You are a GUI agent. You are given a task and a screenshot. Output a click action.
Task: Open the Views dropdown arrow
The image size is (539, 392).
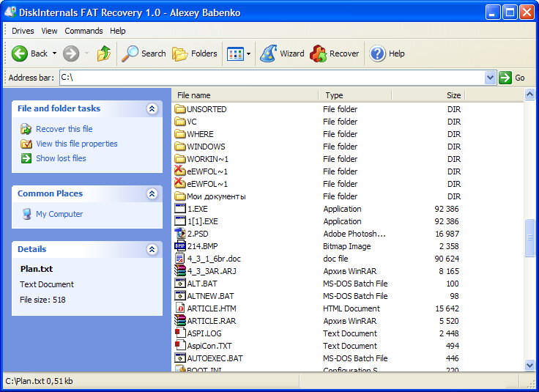click(248, 53)
